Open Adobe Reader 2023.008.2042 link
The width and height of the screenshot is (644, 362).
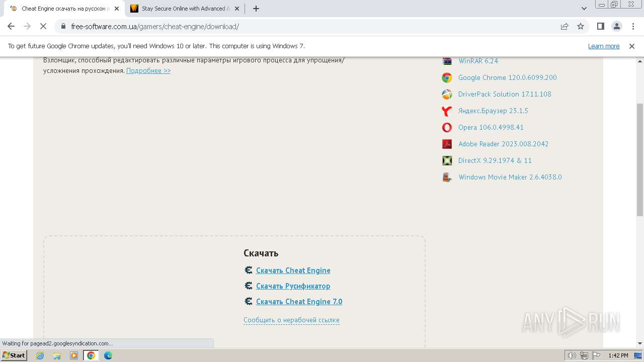coord(504,144)
